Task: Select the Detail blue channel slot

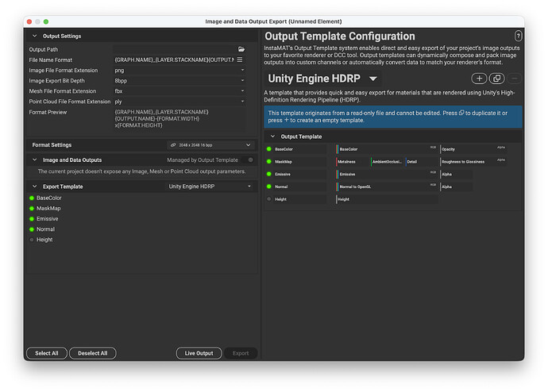Action: (422, 162)
